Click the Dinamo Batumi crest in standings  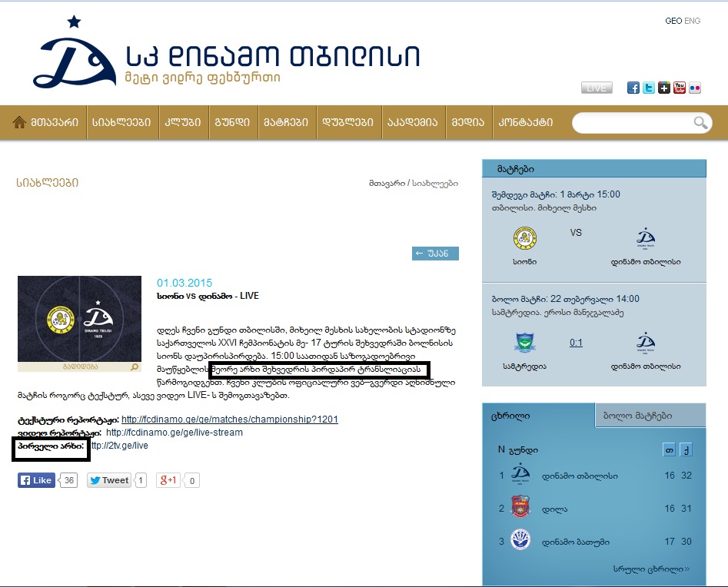coord(520,539)
